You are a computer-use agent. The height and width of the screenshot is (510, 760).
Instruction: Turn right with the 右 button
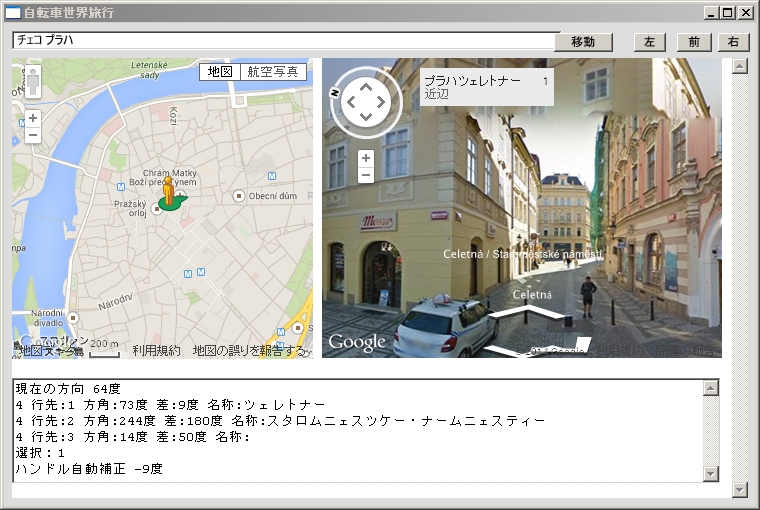[733, 42]
